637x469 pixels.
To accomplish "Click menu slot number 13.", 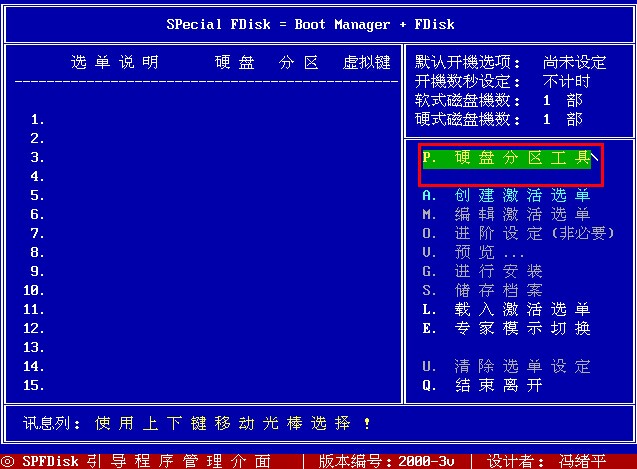I will (x=34, y=347).
